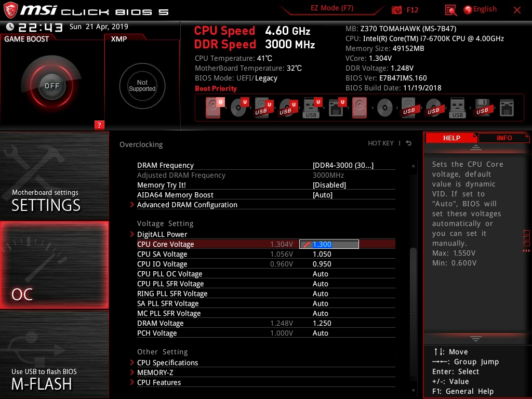Toggle the XMP Not Supported button
Screen dimensions: 532x399
click(142, 86)
